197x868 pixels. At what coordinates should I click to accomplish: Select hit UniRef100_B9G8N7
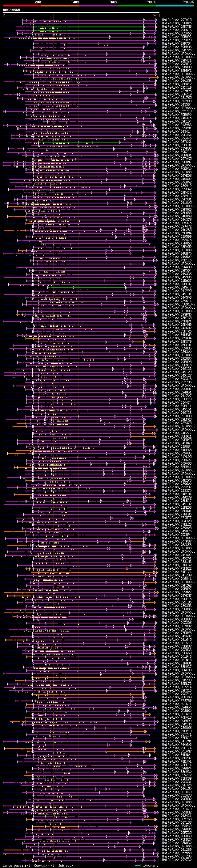177,162
